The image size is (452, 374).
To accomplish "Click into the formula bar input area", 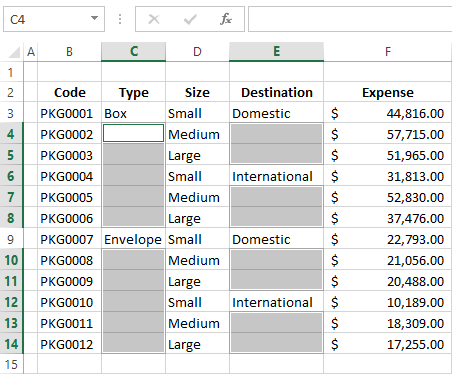I will click(x=350, y=19).
